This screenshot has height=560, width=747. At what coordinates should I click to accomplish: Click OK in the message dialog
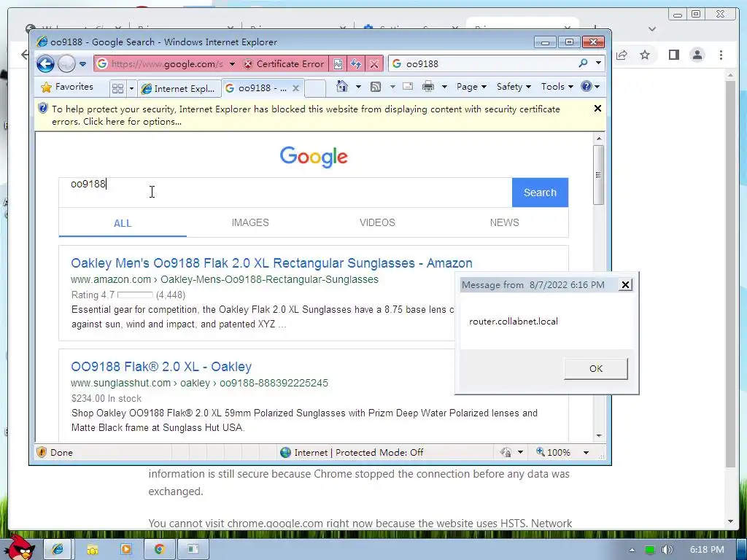pos(595,368)
